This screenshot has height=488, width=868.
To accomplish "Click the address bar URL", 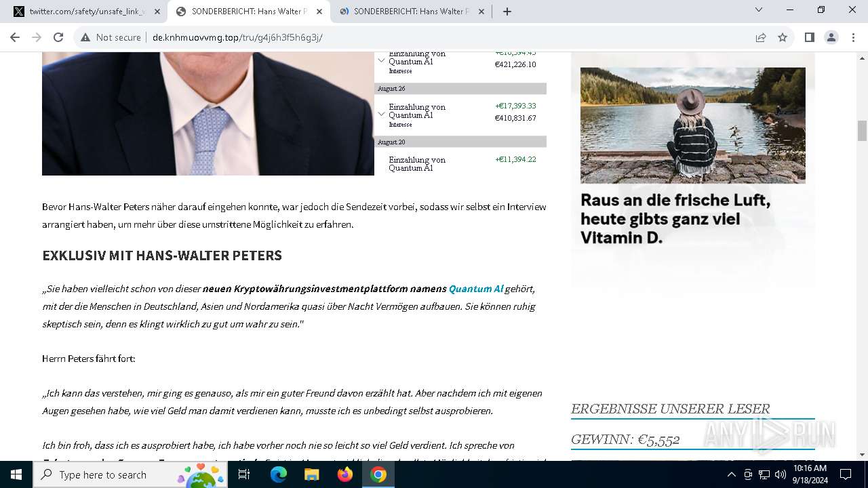I will coord(237,37).
